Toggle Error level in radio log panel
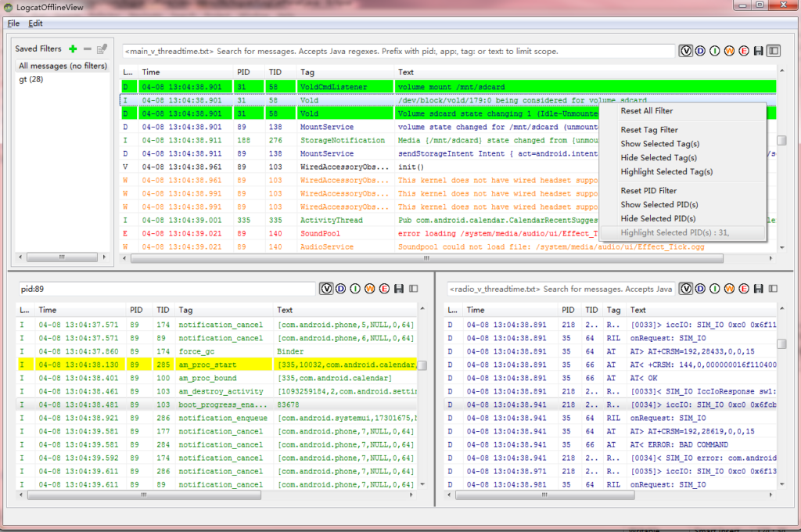 click(744, 289)
